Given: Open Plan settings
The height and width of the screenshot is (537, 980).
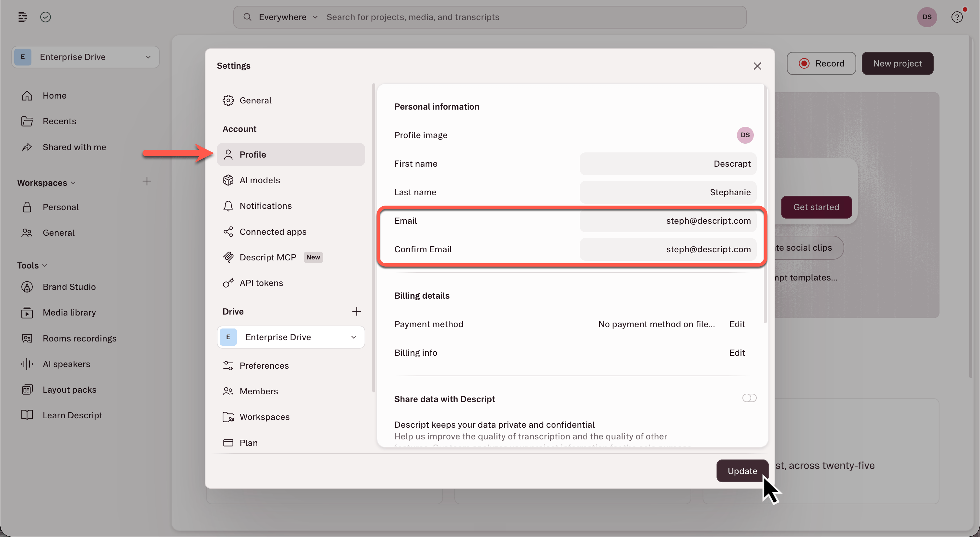Looking at the screenshot, I should (x=291, y=443).
